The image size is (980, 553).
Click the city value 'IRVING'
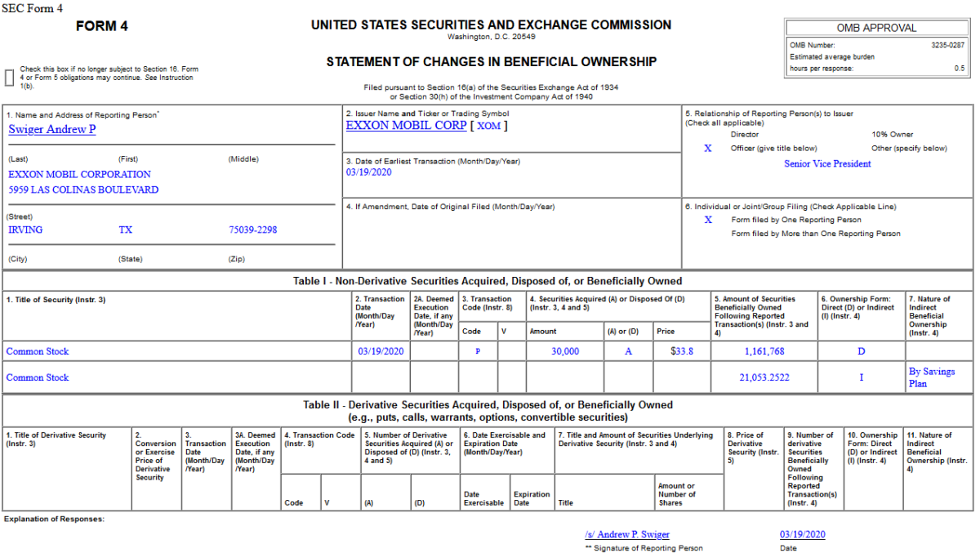pyautogui.click(x=25, y=230)
